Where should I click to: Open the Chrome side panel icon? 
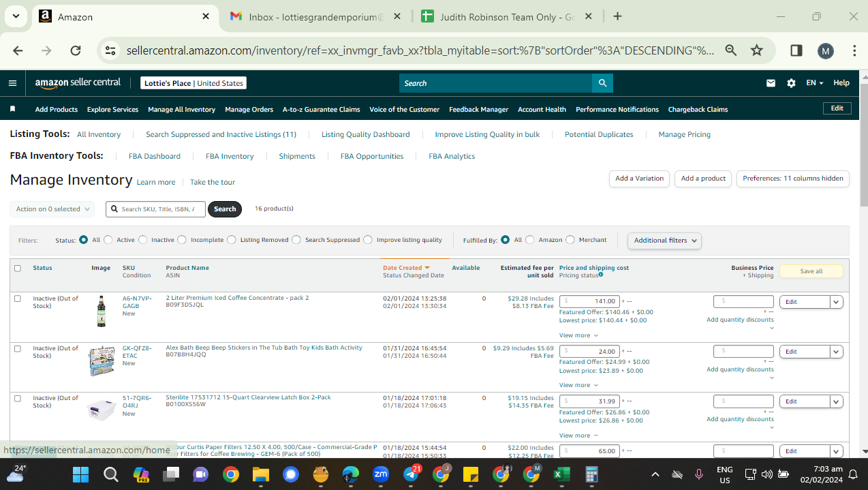(x=796, y=50)
